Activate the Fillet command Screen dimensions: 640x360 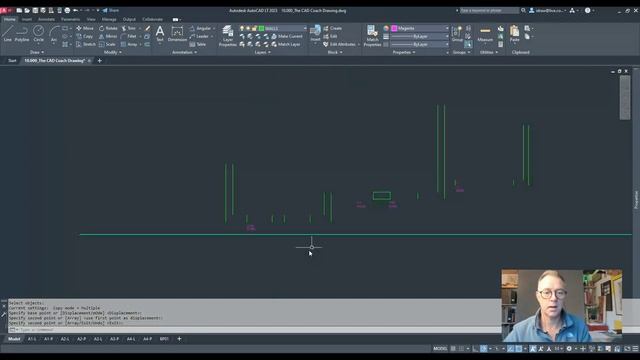tap(129, 36)
